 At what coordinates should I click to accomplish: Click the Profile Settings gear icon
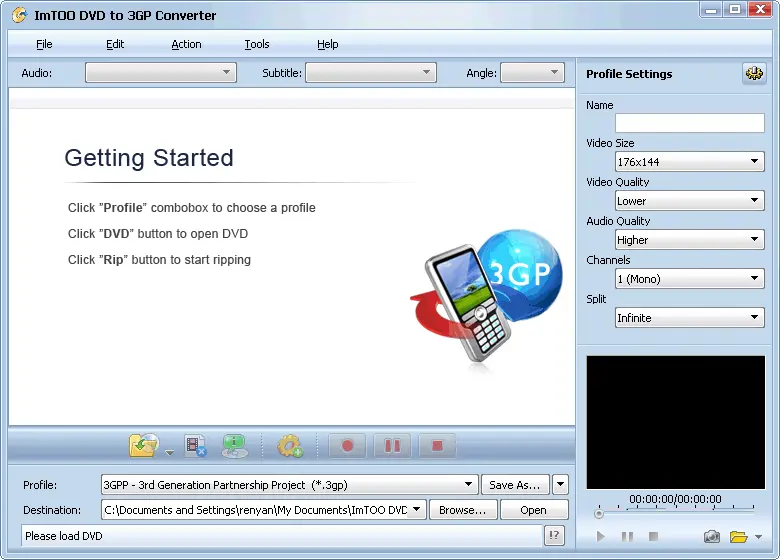[x=754, y=74]
